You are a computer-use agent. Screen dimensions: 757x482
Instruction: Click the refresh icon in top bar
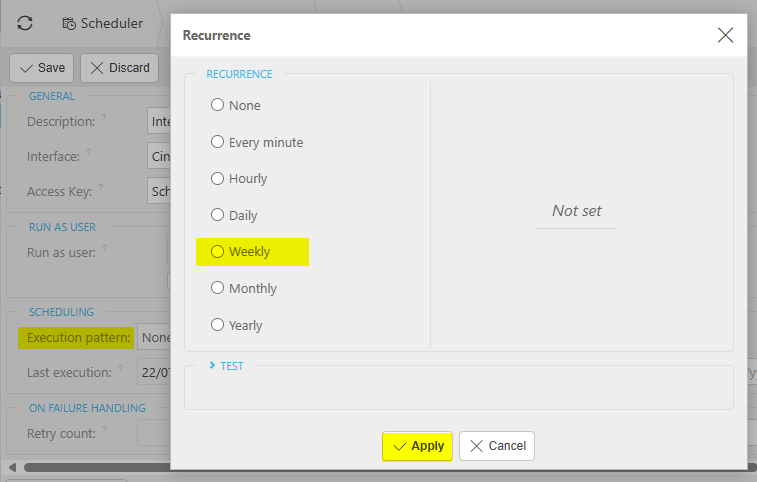click(25, 23)
